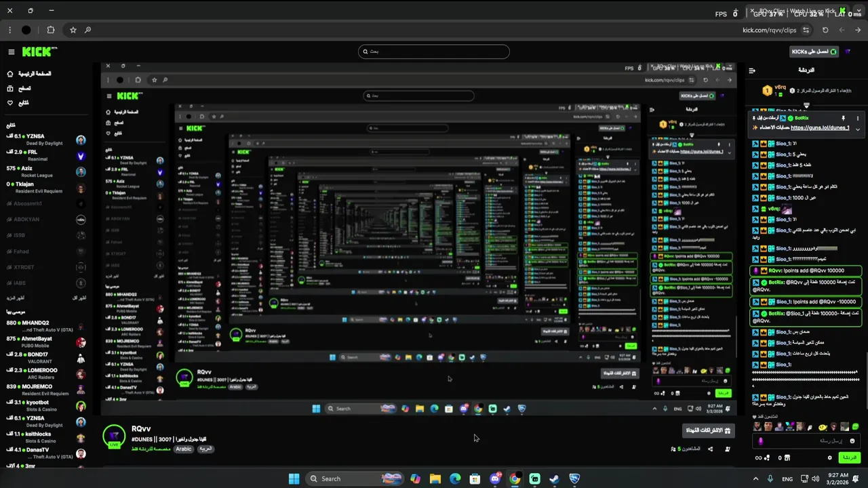Open FRL Reanimal channel

point(45,155)
